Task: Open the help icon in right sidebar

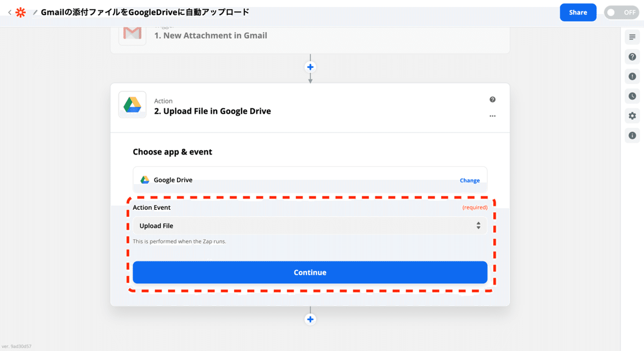Action: pos(632,57)
